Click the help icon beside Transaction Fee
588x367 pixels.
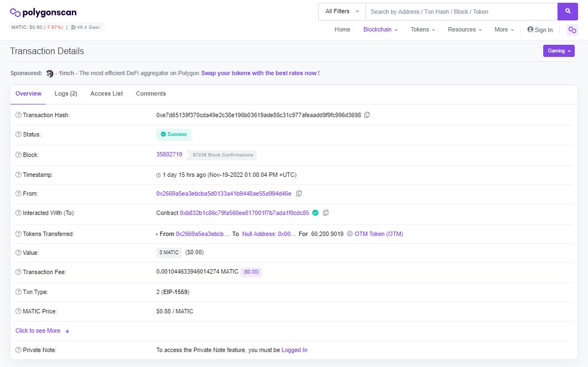pos(18,272)
